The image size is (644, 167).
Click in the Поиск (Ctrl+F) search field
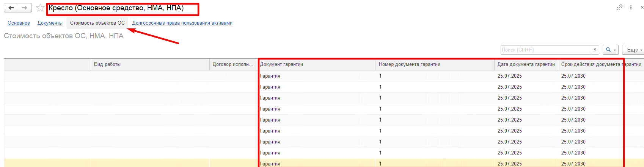[545, 50]
